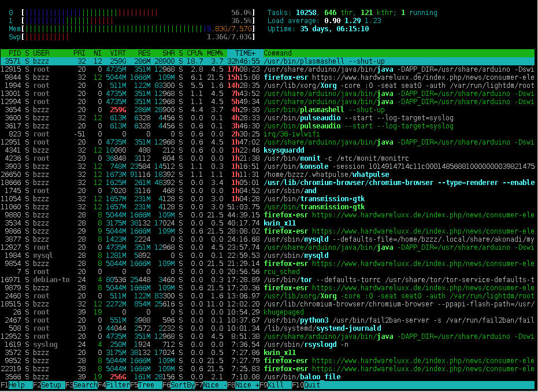Select the konsole process row PID 3903

click(268, 167)
